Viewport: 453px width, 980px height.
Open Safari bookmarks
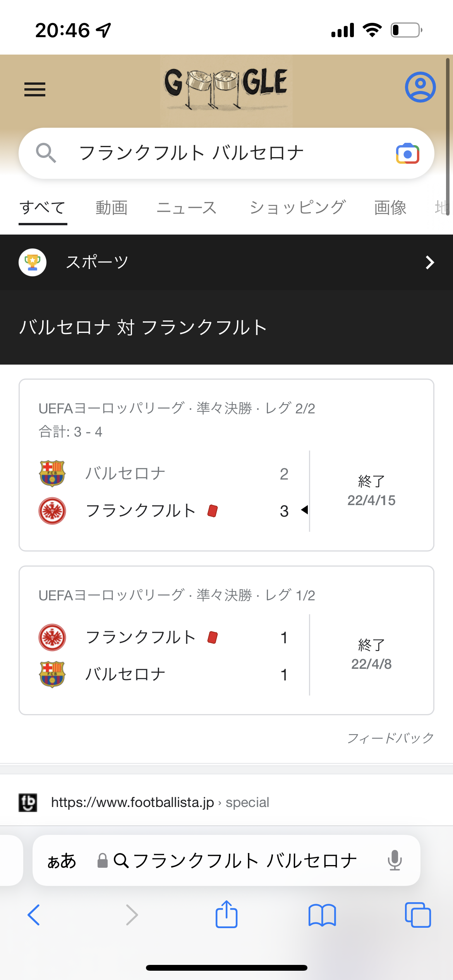[322, 915]
